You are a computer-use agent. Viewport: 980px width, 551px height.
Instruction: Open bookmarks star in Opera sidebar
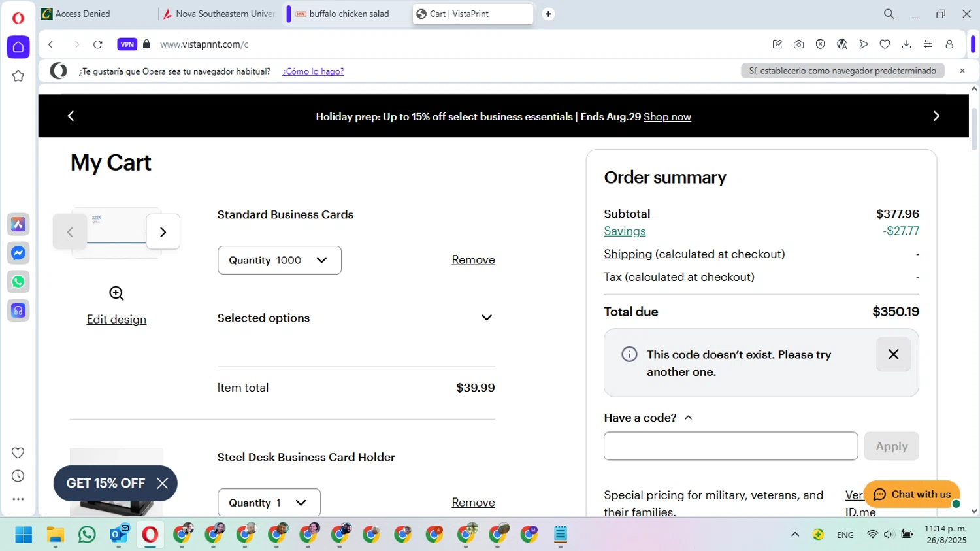click(x=18, y=76)
